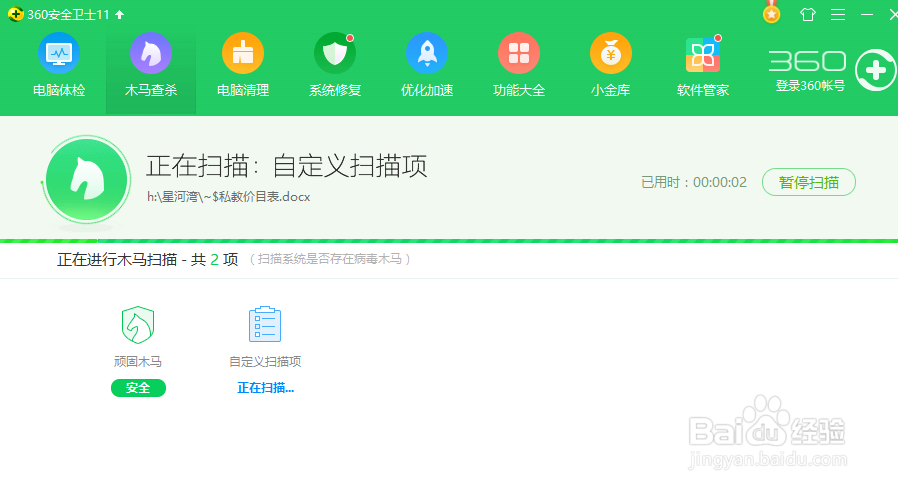The width and height of the screenshot is (898, 491).
Task: Open the 电脑体检 computer checkup icon
Action: (x=59, y=53)
